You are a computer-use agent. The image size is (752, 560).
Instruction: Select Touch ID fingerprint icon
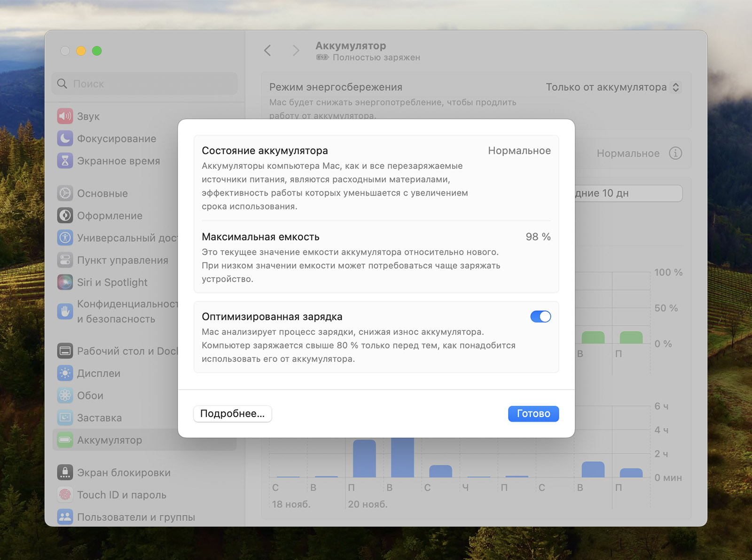tap(65, 495)
